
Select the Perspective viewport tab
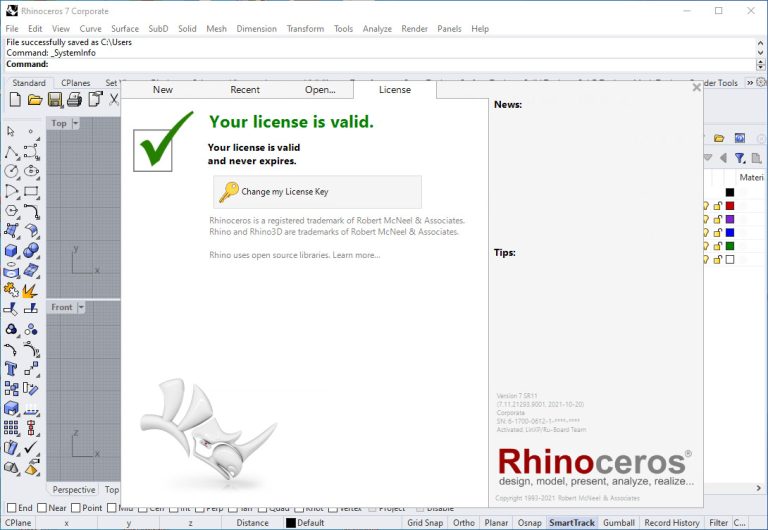click(73, 489)
